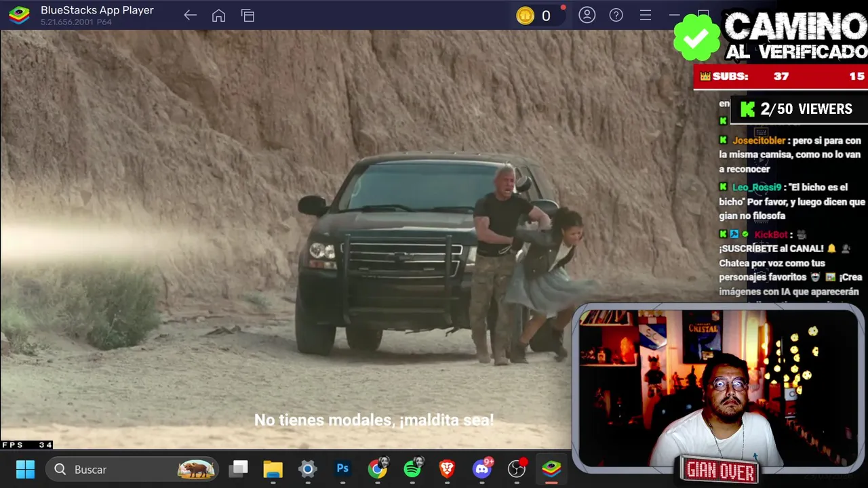Viewport: 868px width, 488px height.
Task: Switch to Photoshop on the taskbar
Action: (x=342, y=469)
